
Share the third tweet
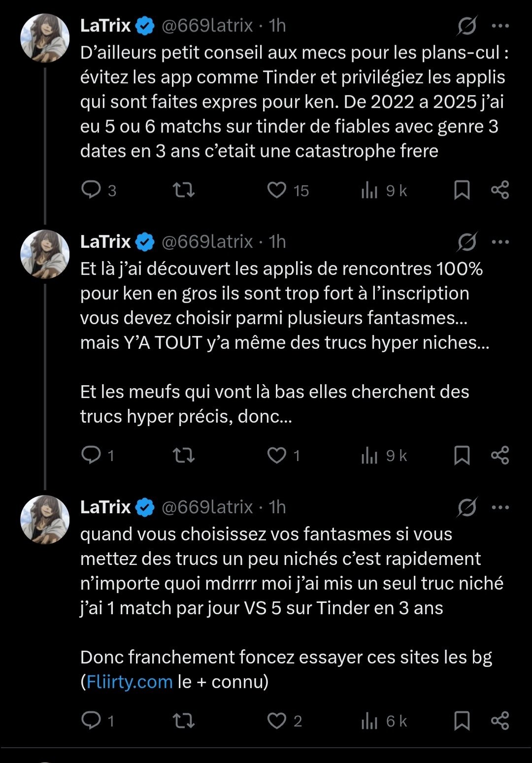[500, 721]
